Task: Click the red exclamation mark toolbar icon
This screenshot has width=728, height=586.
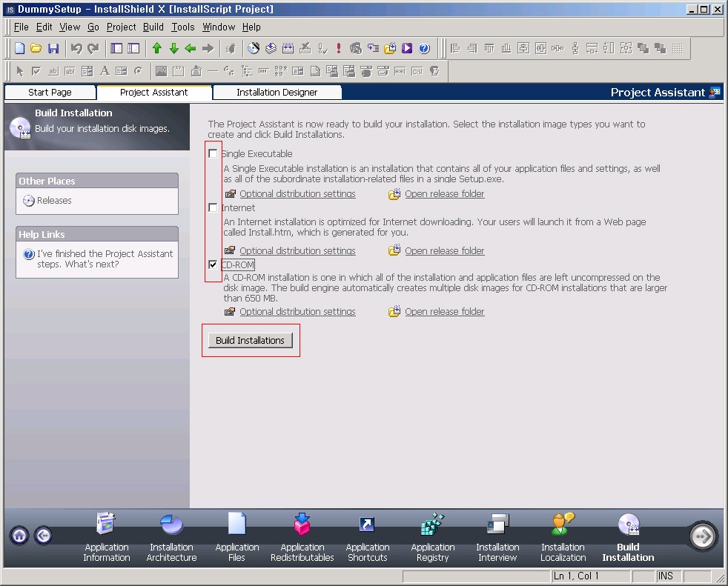Action: coord(339,48)
